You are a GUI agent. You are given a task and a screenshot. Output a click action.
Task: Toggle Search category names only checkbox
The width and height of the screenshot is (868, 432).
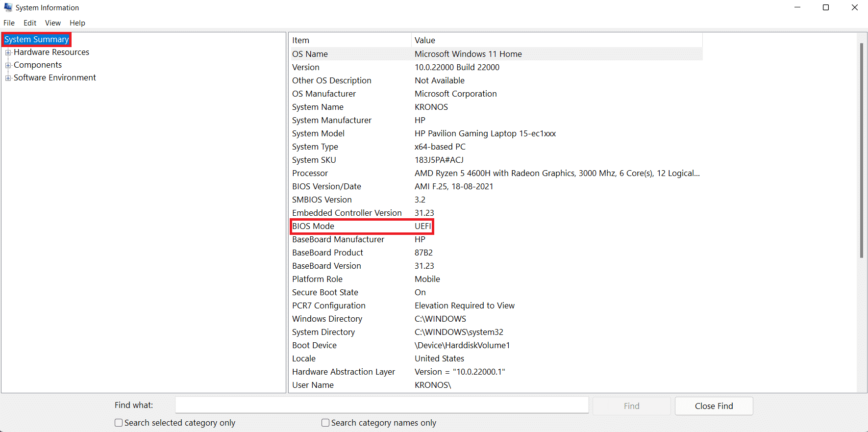(325, 423)
